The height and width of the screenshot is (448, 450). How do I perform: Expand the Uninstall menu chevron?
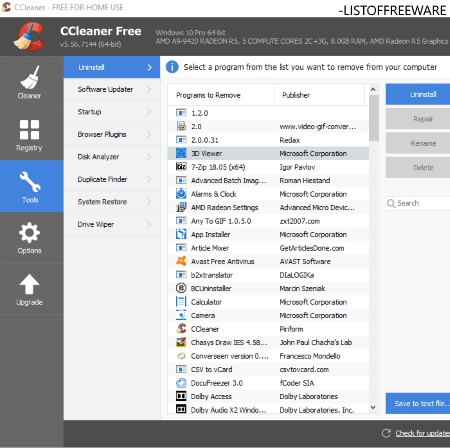(149, 67)
